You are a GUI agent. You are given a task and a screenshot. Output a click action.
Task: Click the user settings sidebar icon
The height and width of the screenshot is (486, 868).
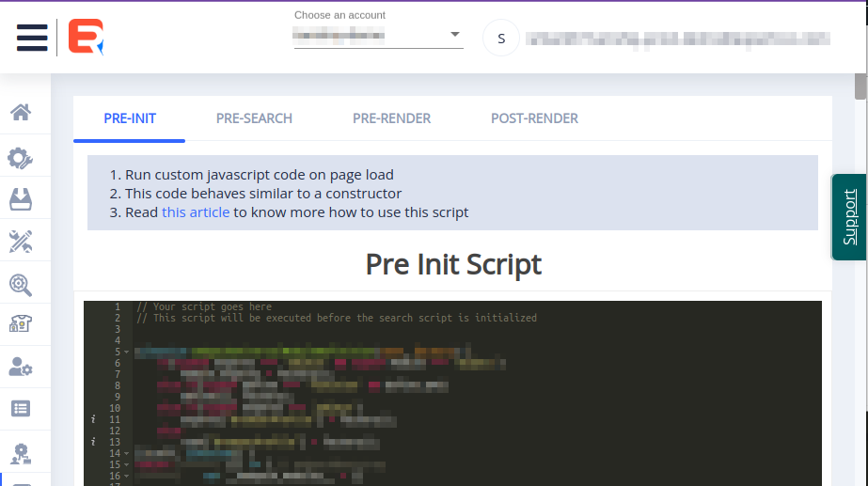pyautogui.click(x=21, y=367)
